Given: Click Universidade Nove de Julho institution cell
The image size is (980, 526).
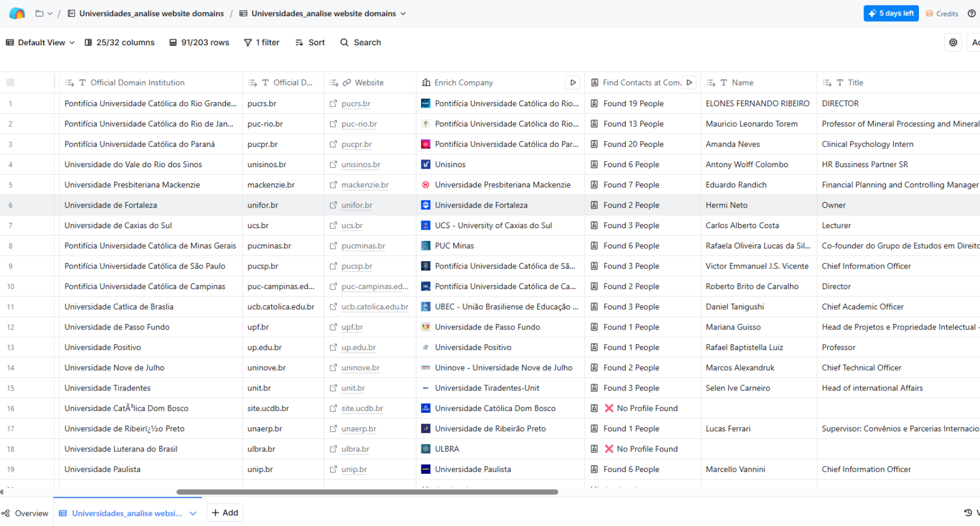Looking at the screenshot, I should (151, 368).
